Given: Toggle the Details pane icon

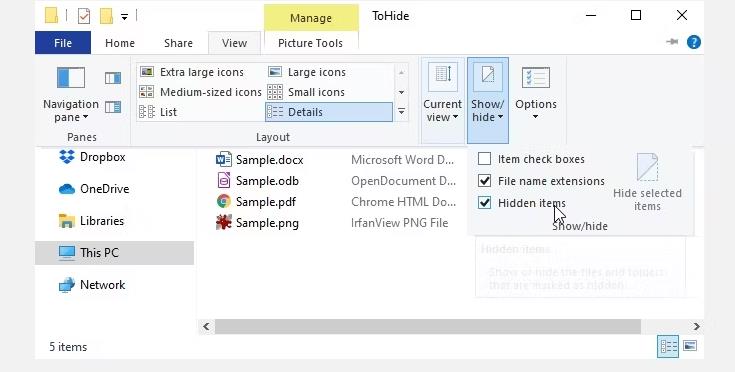Looking at the screenshot, I should point(112,107).
